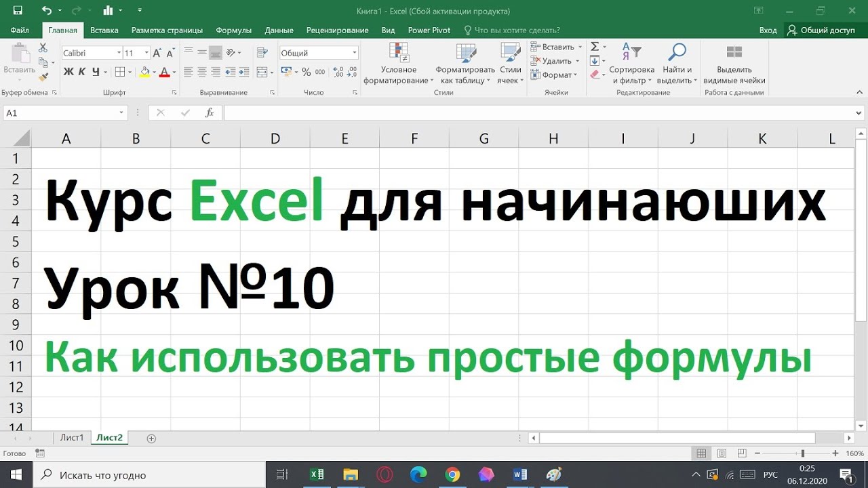Click the Clear eraser icon
This screenshot has width=868, height=488.
[595, 75]
